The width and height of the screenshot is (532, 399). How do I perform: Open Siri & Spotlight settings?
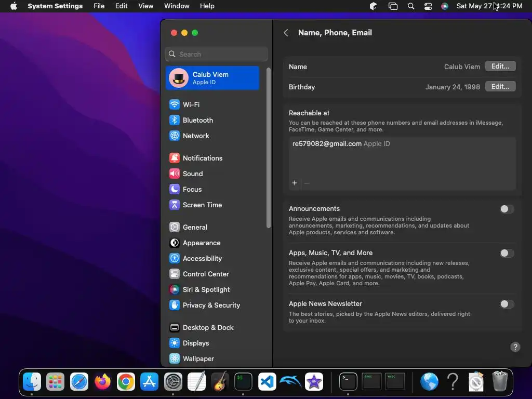point(199,290)
